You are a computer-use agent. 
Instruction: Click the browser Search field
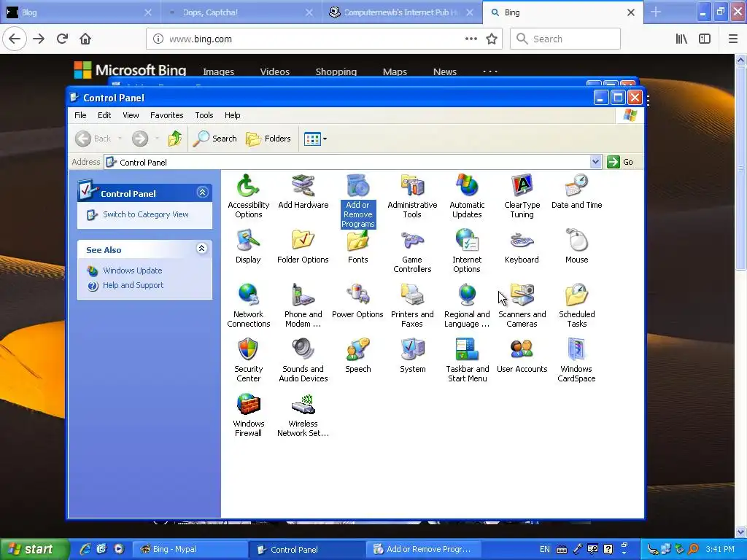pyautogui.click(x=565, y=39)
